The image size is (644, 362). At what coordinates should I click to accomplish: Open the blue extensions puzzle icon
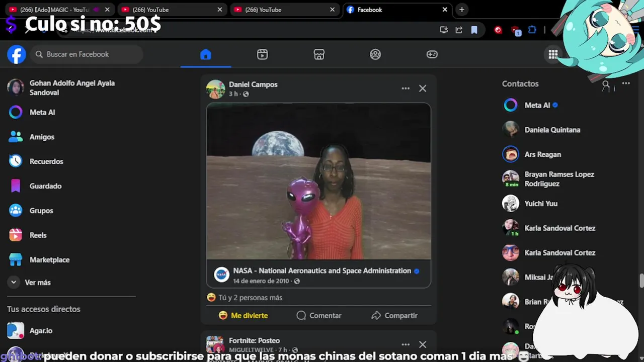532,30
